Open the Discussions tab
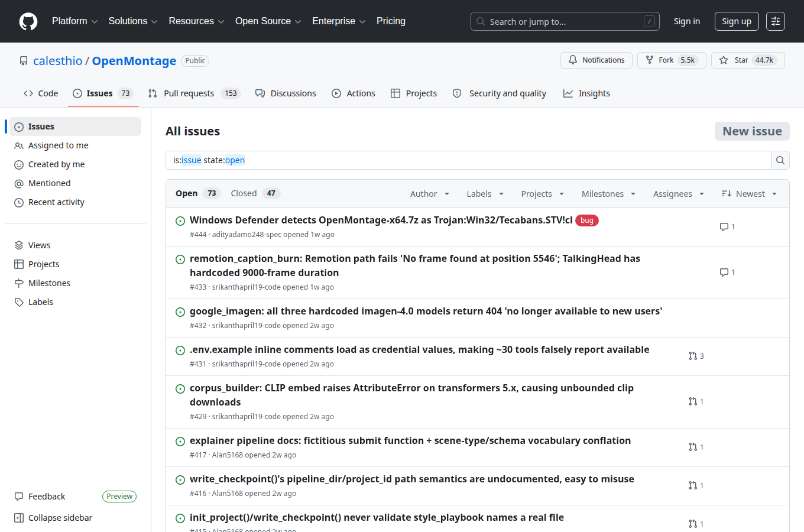Screen dimensions: 804x532 point(286,93)
